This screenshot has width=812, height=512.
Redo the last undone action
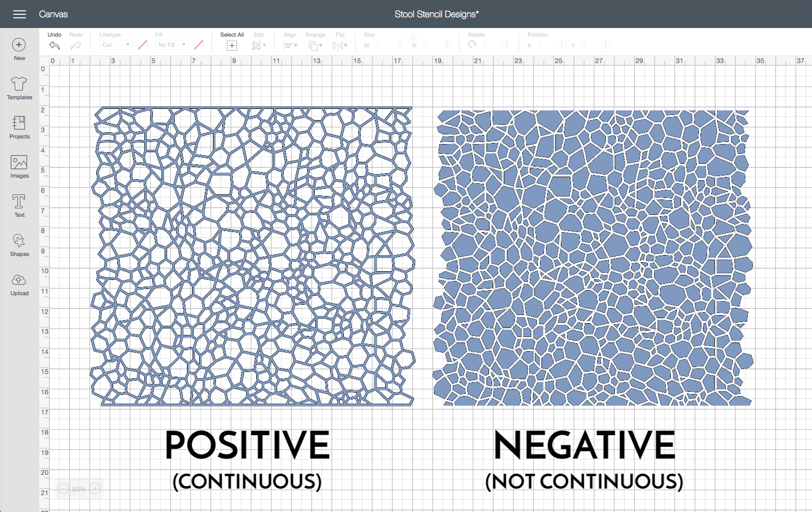76,42
